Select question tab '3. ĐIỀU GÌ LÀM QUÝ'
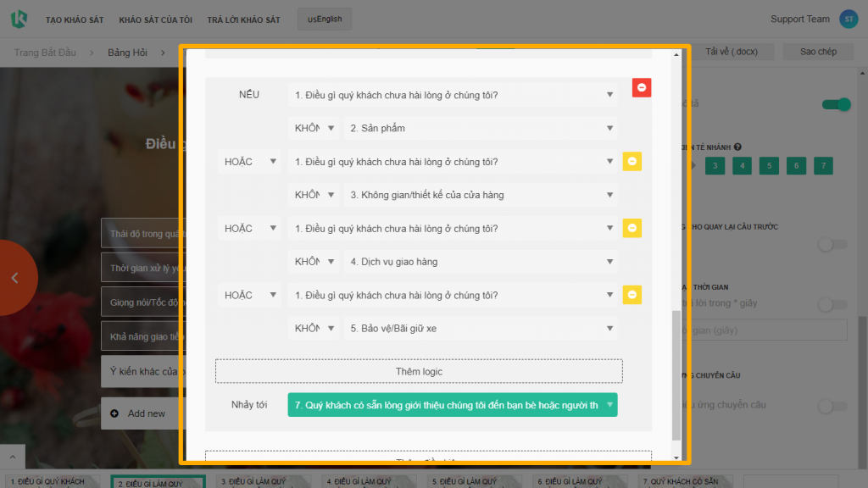The width and height of the screenshot is (868, 488). pos(264,481)
